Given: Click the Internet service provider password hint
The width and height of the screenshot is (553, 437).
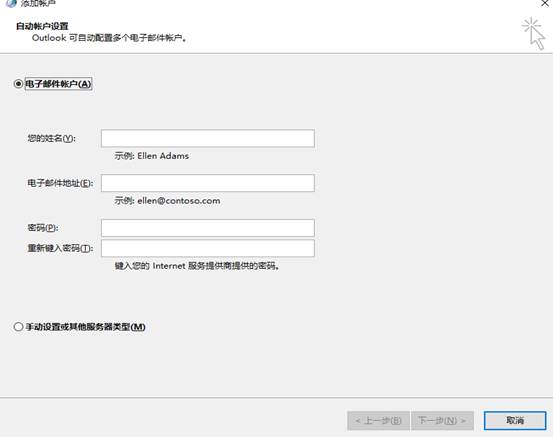Looking at the screenshot, I should click(x=197, y=266).
